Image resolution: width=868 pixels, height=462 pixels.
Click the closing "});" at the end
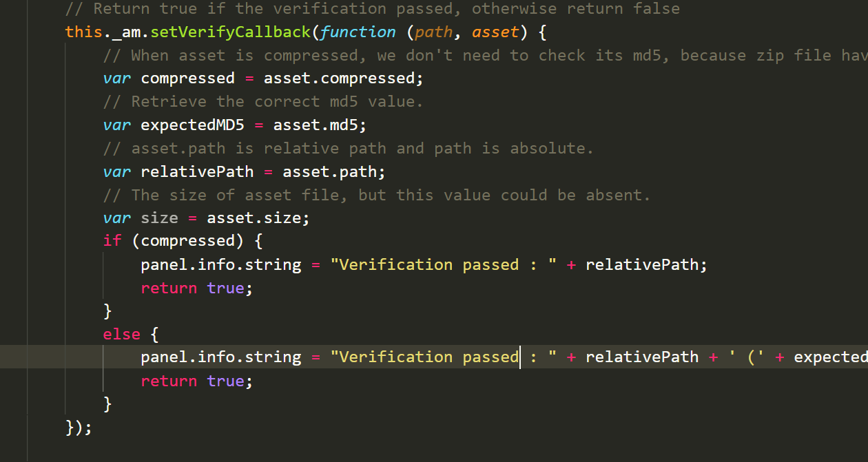tap(79, 427)
